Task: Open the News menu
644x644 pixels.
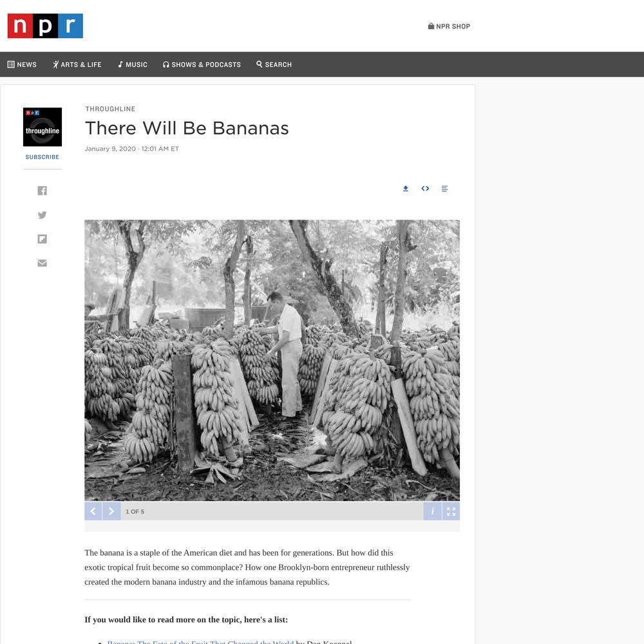Action: [22, 64]
